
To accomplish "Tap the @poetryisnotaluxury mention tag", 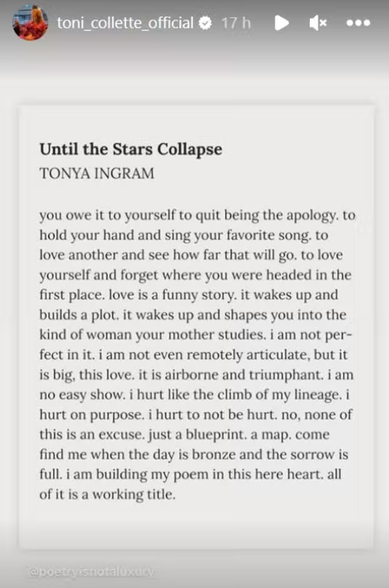I will (91, 572).
